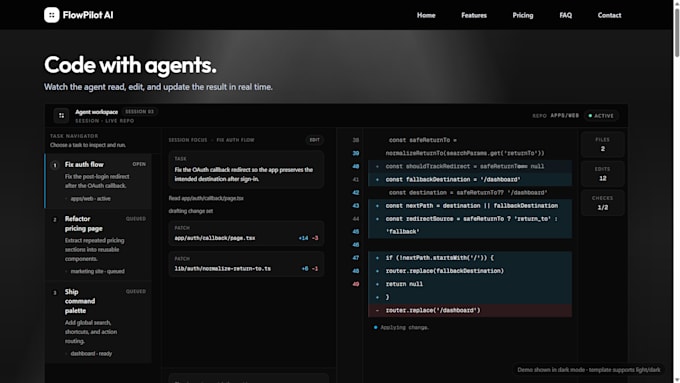Click the 'const nextPath' code line
The width and height of the screenshot is (680, 383).
[x=470, y=206]
